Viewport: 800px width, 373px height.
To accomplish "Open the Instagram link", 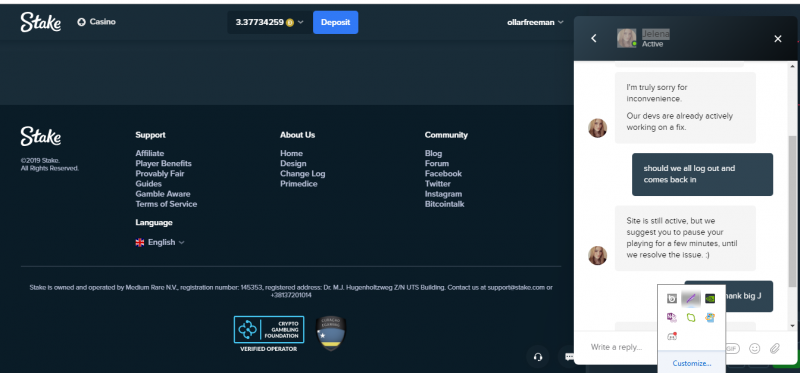I will 443,194.
